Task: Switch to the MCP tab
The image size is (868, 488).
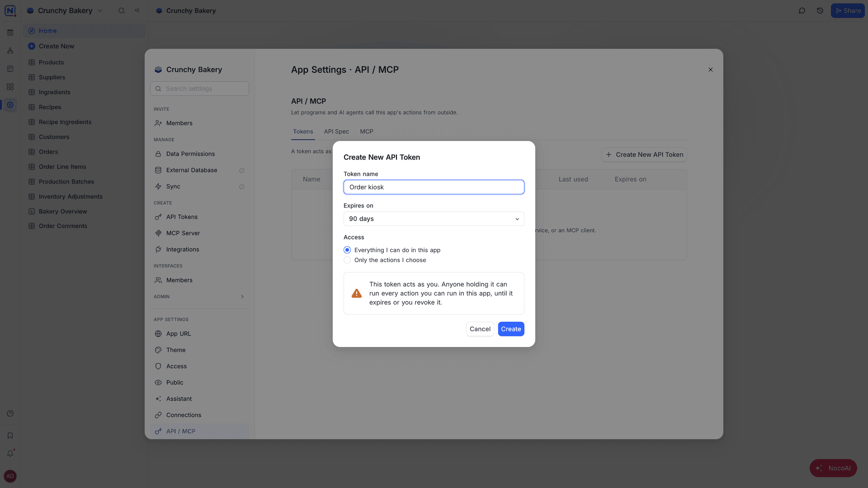Action: [367, 131]
